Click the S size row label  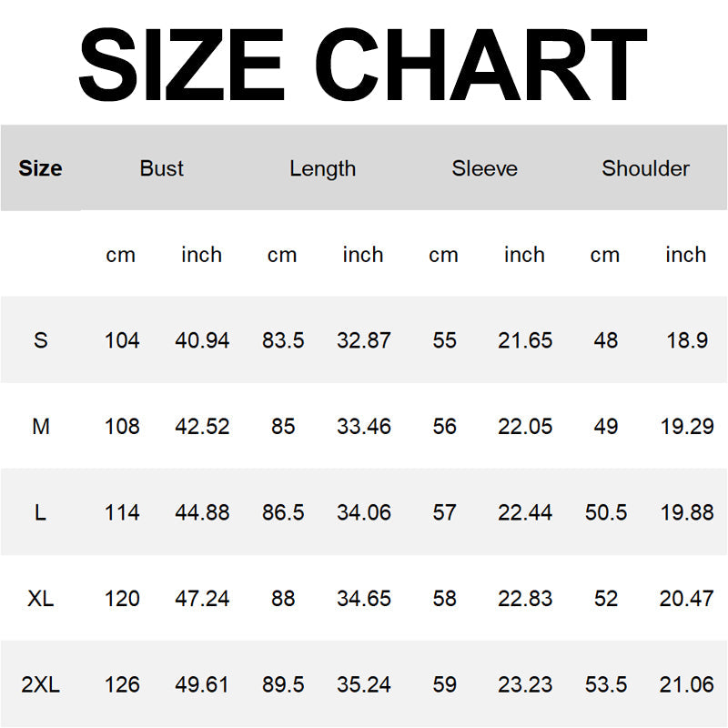pos(40,340)
